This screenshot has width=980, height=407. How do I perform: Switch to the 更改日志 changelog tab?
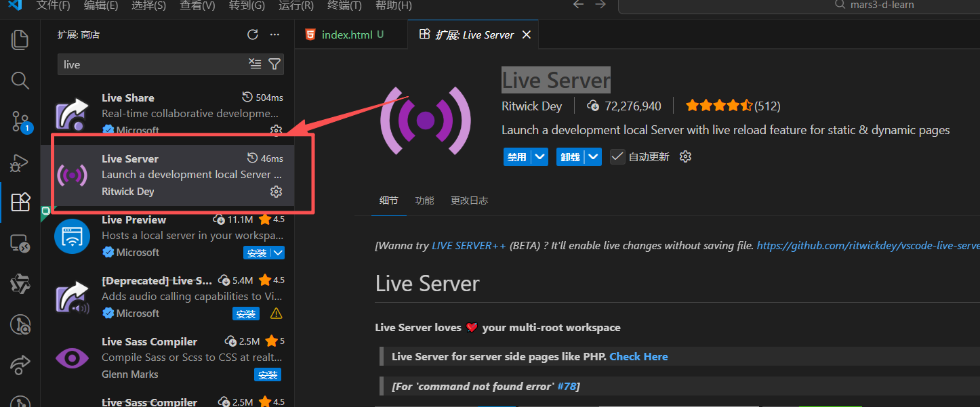(469, 200)
